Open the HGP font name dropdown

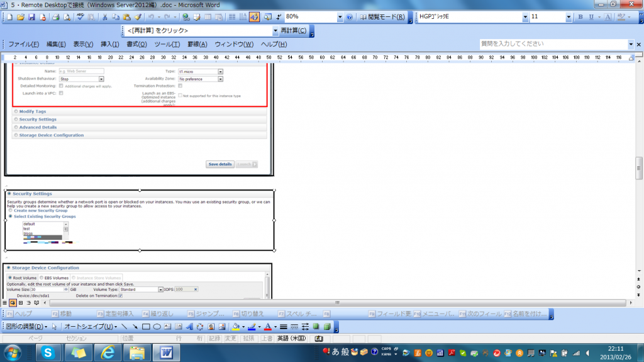[x=525, y=17]
